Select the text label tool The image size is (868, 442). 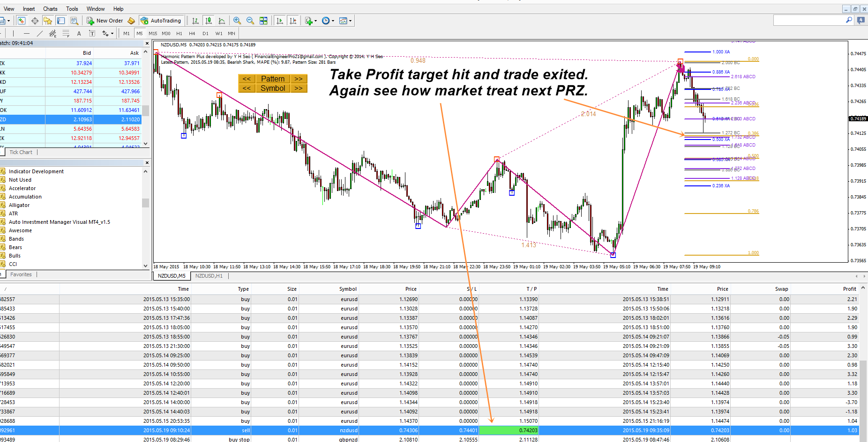point(92,33)
